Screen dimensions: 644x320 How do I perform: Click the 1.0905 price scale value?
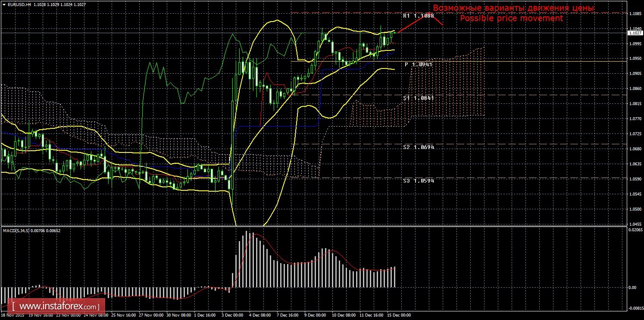635,74
